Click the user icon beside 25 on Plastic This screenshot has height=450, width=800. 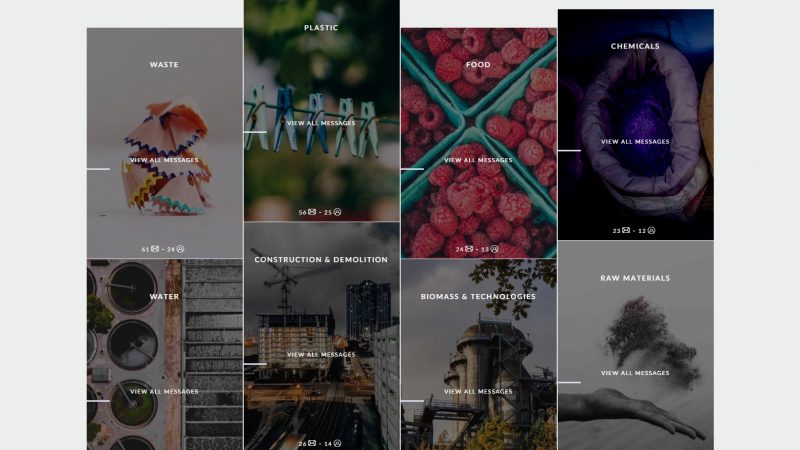337,212
